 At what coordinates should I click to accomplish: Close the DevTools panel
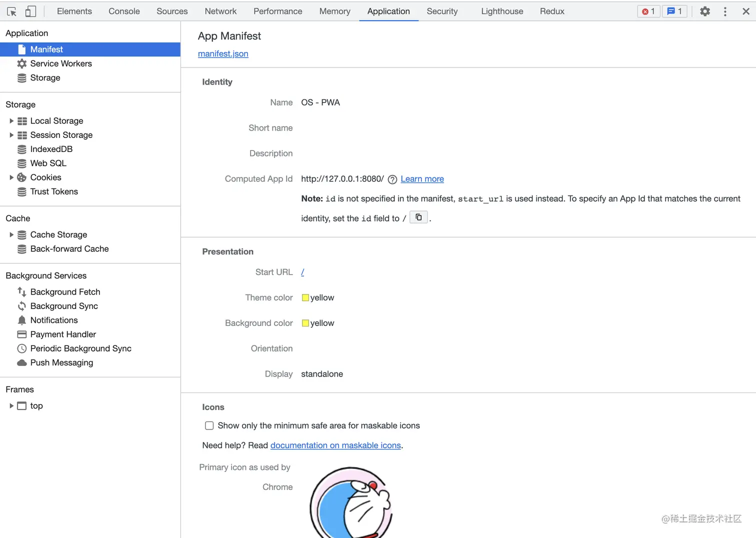(745, 11)
